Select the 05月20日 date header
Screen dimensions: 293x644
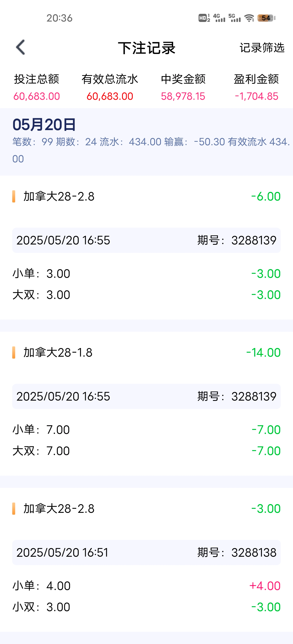click(x=44, y=125)
